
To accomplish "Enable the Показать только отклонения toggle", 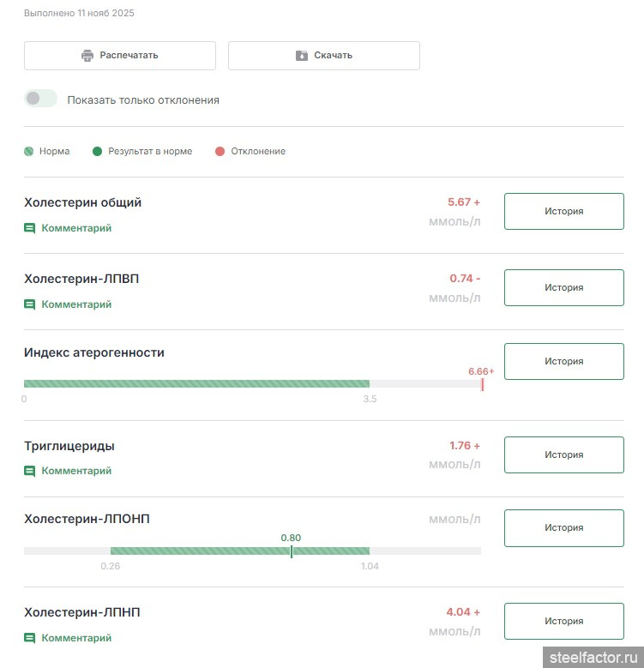I will [40, 99].
